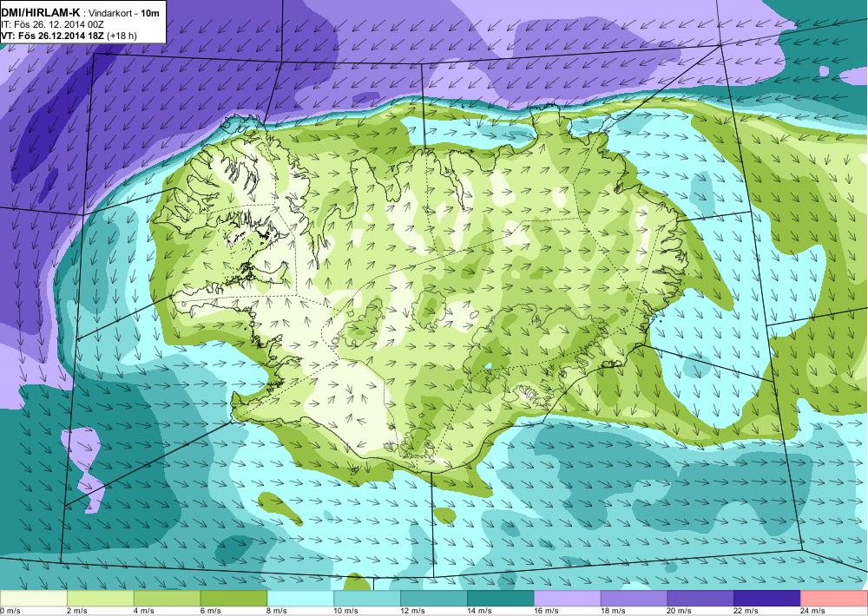
Task: Click the olive green 6–8 m/s legend swatch
Action: (x=233, y=599)
